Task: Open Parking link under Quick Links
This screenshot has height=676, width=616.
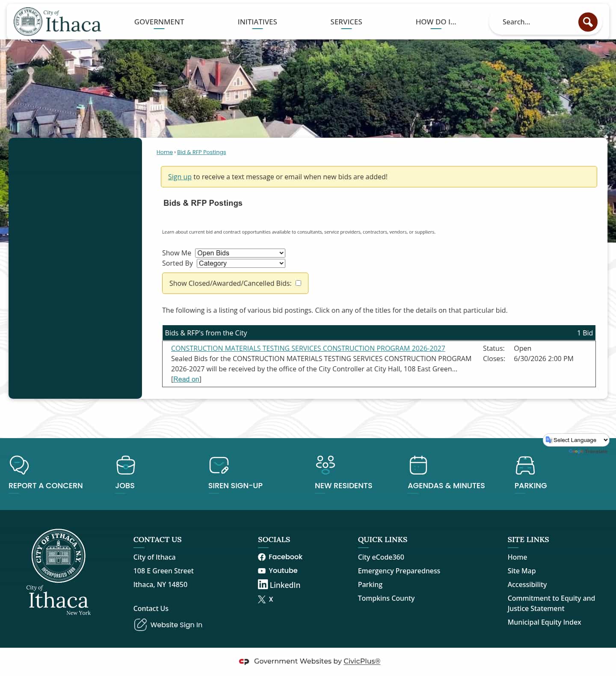Action: click(x=370, y=584)
